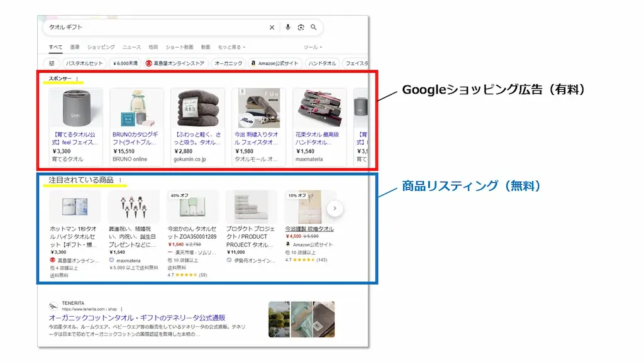Click the carousel next arrow for featured products

tap(334, 208)
